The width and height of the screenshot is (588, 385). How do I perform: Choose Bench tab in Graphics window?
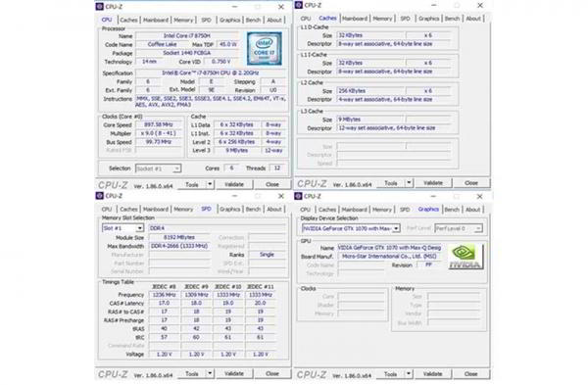tap(452, 210)
